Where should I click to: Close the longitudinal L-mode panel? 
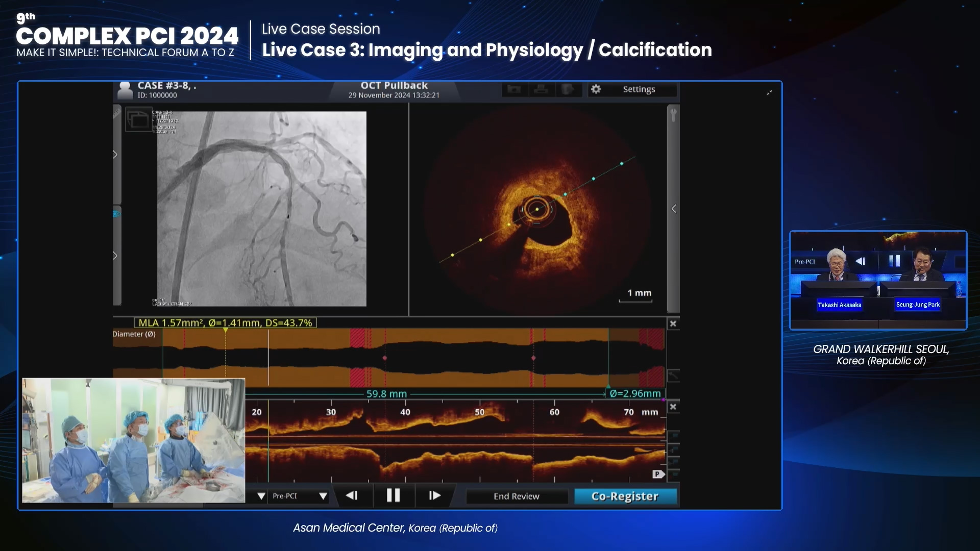pos(673,407)
